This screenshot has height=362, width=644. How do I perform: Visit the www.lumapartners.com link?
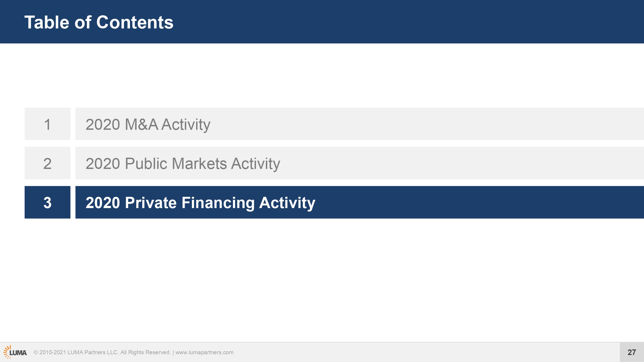(204, 352)
